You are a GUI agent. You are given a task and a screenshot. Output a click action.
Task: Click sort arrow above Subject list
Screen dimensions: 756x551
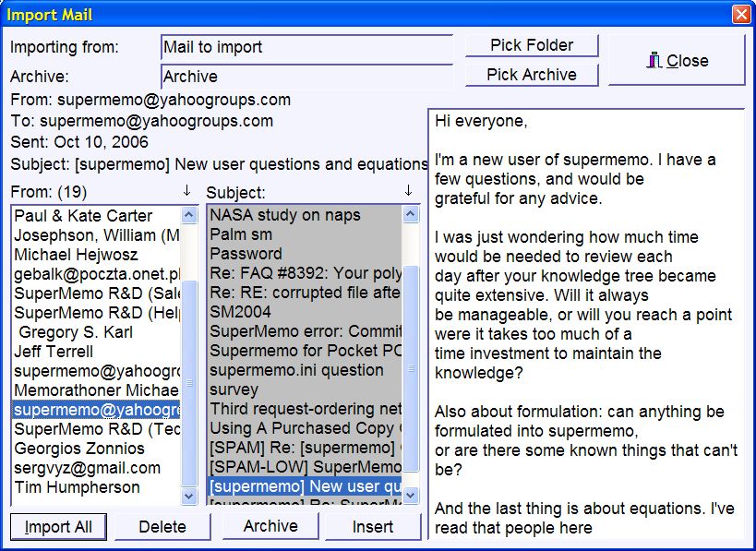pos(408,191)
